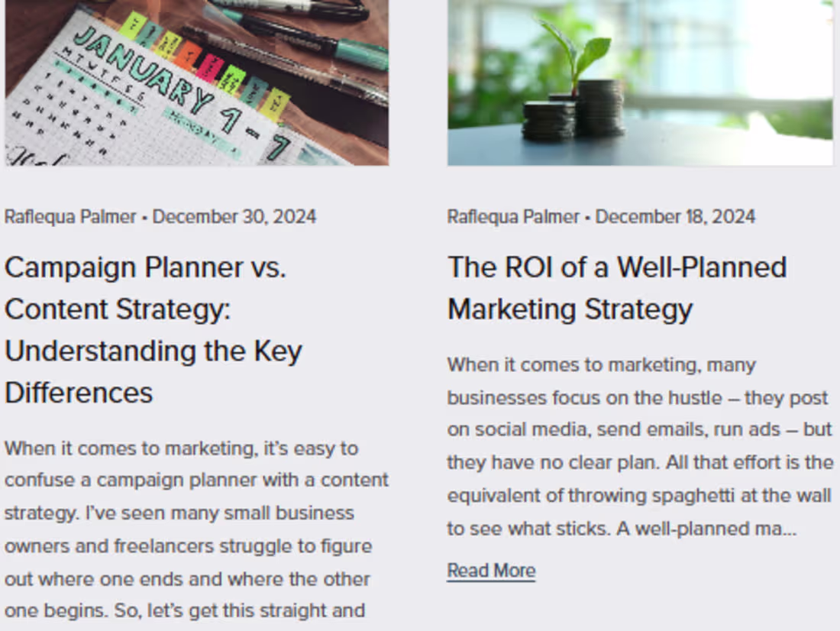Select author Raflequa Palmer on the left post
Screen dimensions: 840x631
tap(70, 216)
